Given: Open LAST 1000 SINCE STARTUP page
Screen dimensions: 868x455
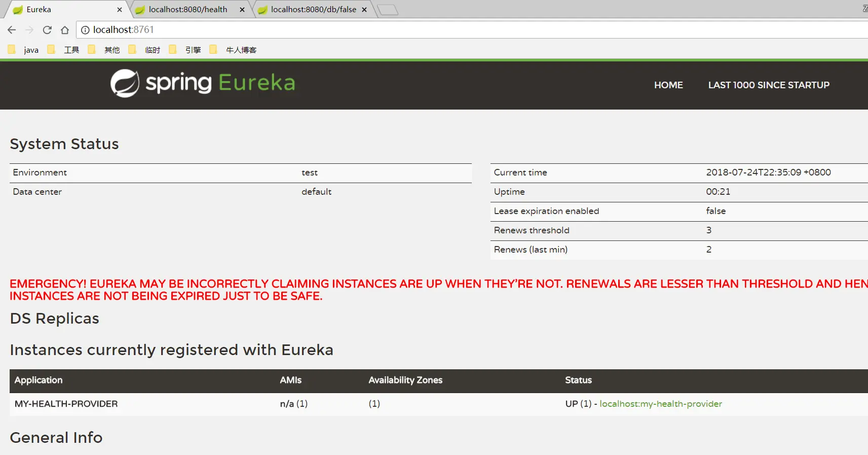Looking at the screenshot, I should pyautogui.click(x=769, y=85).
